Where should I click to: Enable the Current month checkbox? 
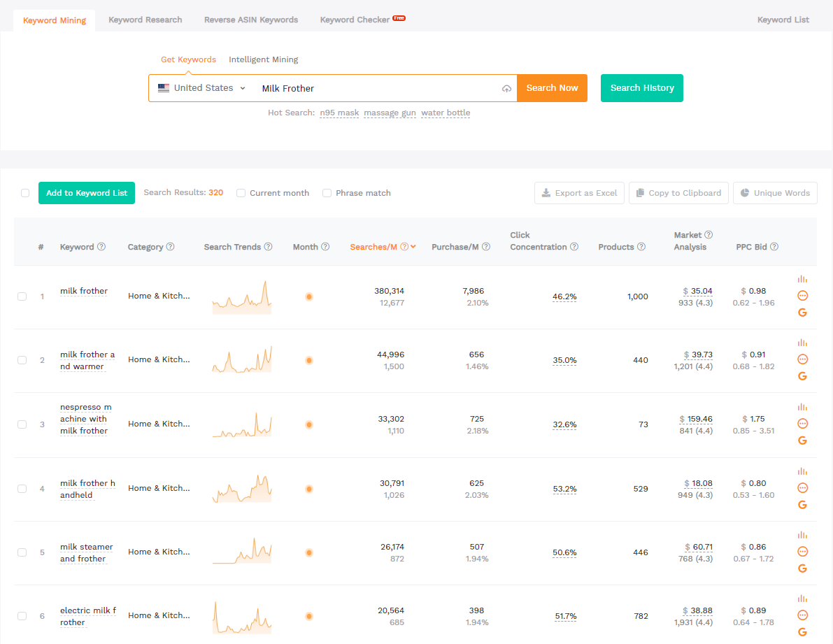pyautogui.click(x=241, y=193)
